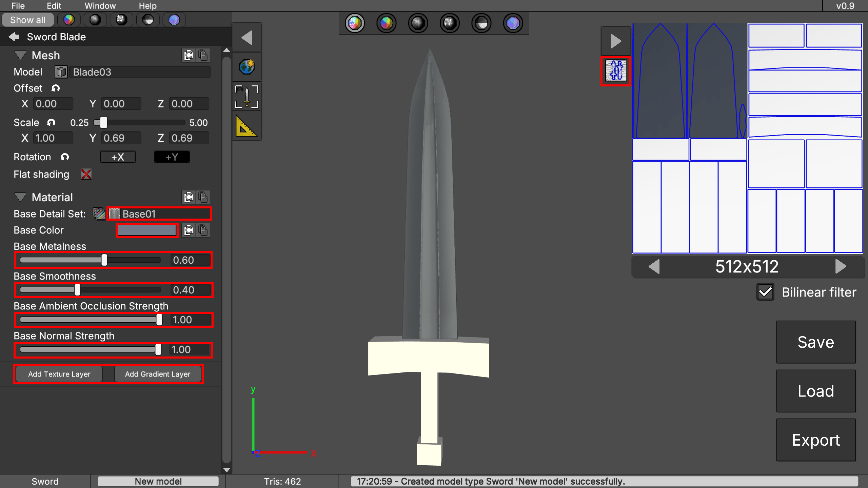868x488 pixels.
Task: Open the Base01 detail set selector
Action: tap(159, 214)
